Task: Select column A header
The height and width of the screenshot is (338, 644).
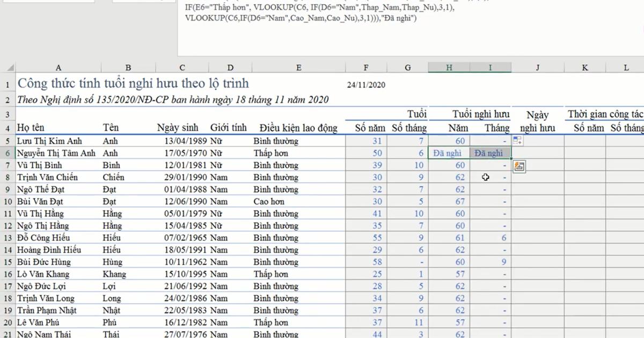Action: point(58,68)
